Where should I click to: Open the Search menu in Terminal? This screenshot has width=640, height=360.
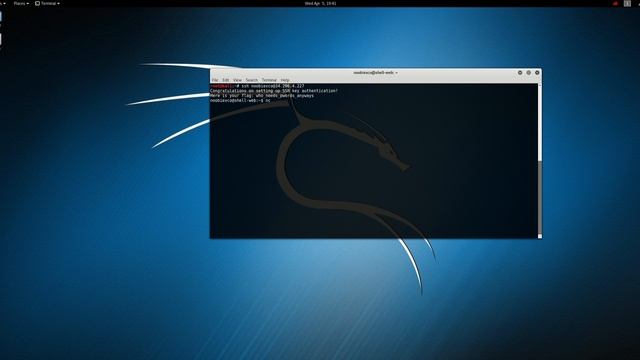tap(252, 80)
